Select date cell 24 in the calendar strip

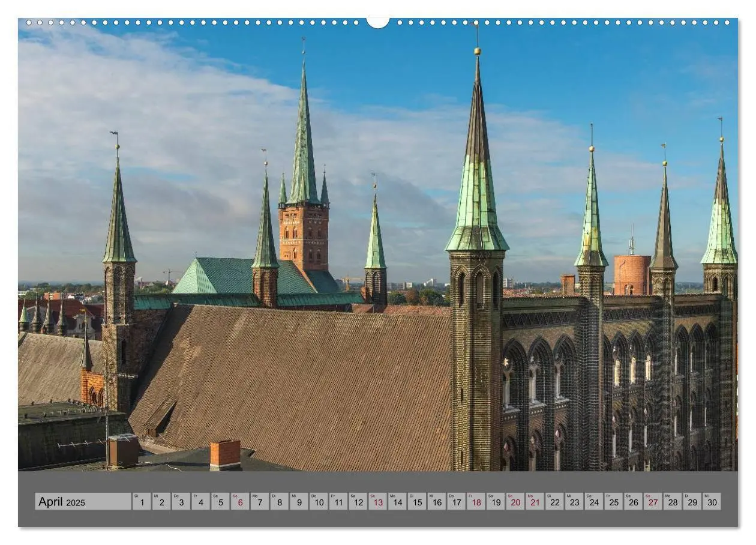tap(593, 502)
